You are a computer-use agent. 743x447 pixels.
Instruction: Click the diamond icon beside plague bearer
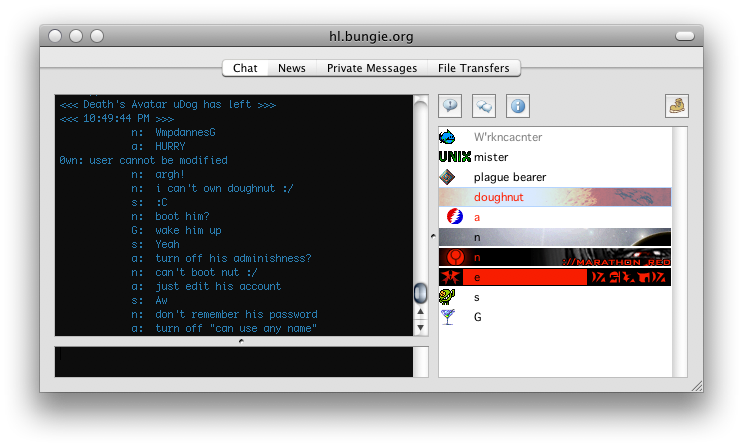pyautogui.click(x=448, y=177)
